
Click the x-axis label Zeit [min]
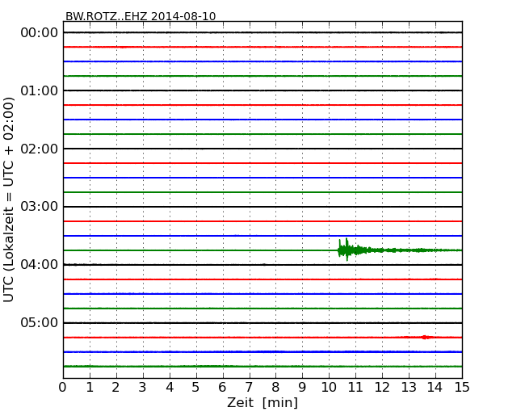pos(262,402)
